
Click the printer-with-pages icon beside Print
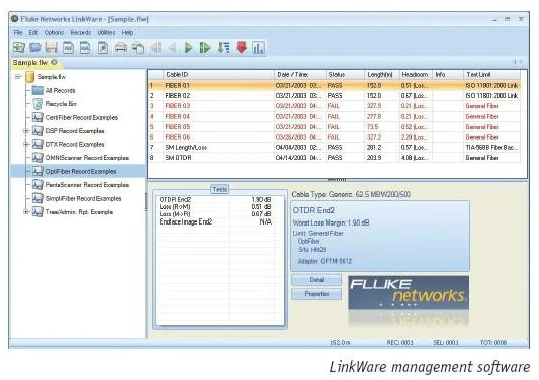point(138,47)
